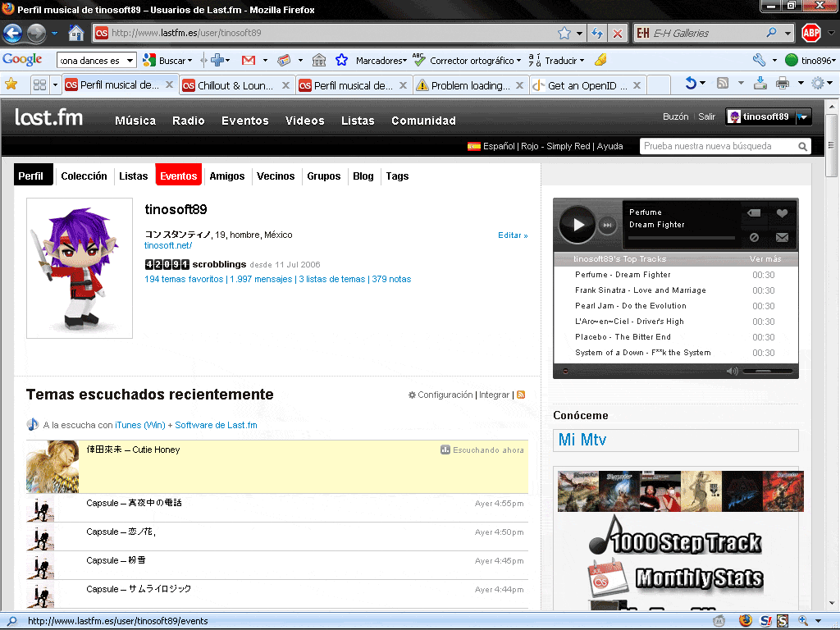Click the gear icon beside Configuración
This screenshot has width=840, height=630.
pos(412,395)
